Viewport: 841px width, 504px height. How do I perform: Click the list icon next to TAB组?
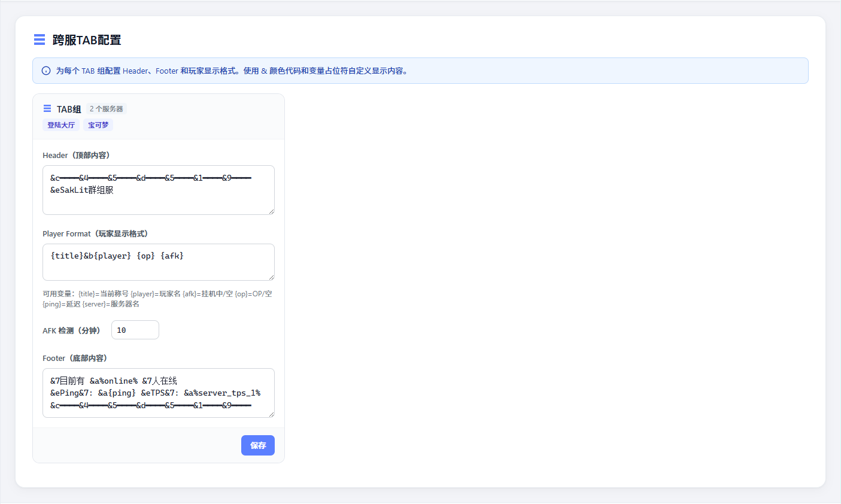(47, 108)
